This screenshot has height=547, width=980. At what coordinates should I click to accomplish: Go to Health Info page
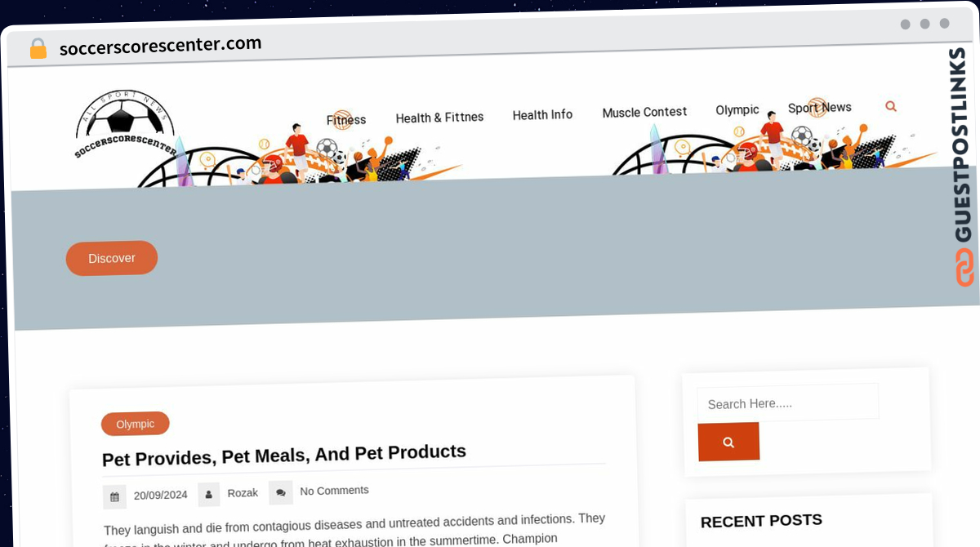542,115
